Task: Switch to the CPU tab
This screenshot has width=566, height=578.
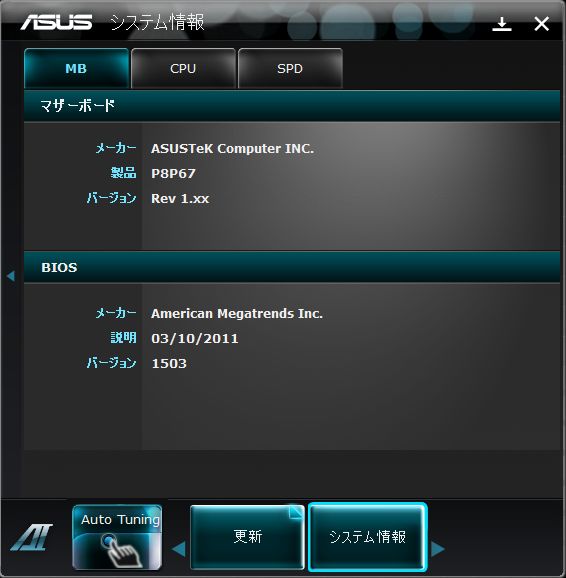Action: [x=183, y=68]
